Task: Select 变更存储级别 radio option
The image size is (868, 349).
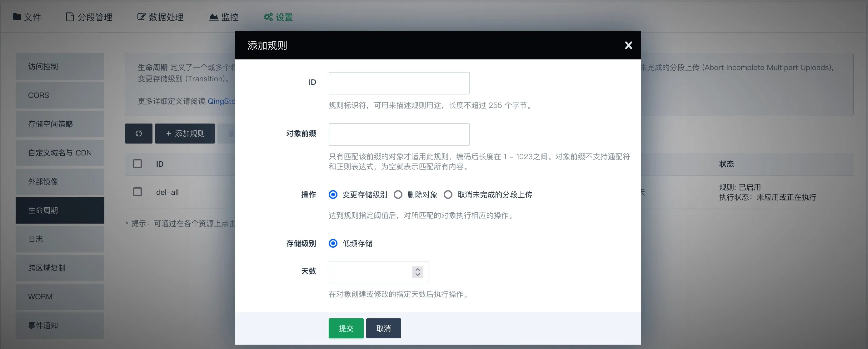Action: [333, 195]
